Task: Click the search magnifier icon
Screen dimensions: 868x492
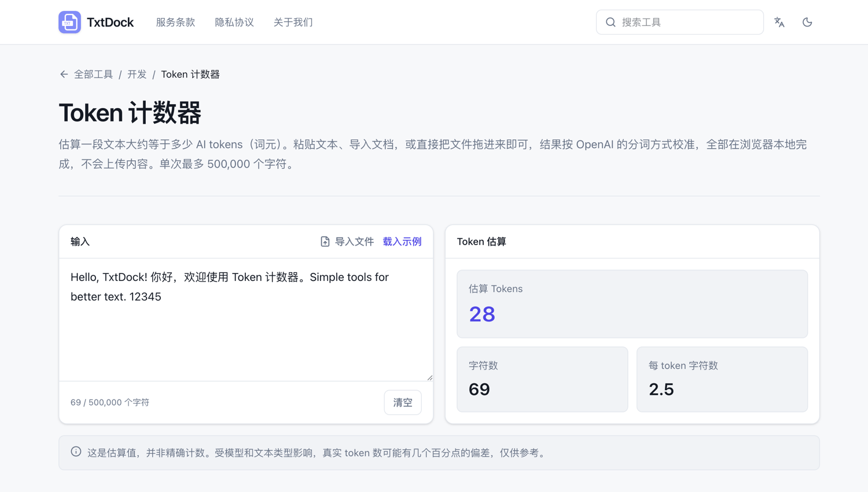Action: pyautogui.click(x=610, y=22)
